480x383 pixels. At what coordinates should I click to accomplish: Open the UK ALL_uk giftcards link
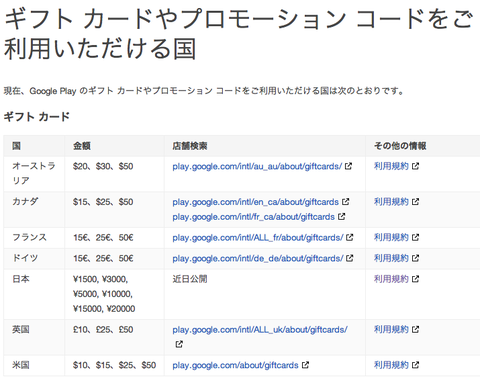coord(260,329)
